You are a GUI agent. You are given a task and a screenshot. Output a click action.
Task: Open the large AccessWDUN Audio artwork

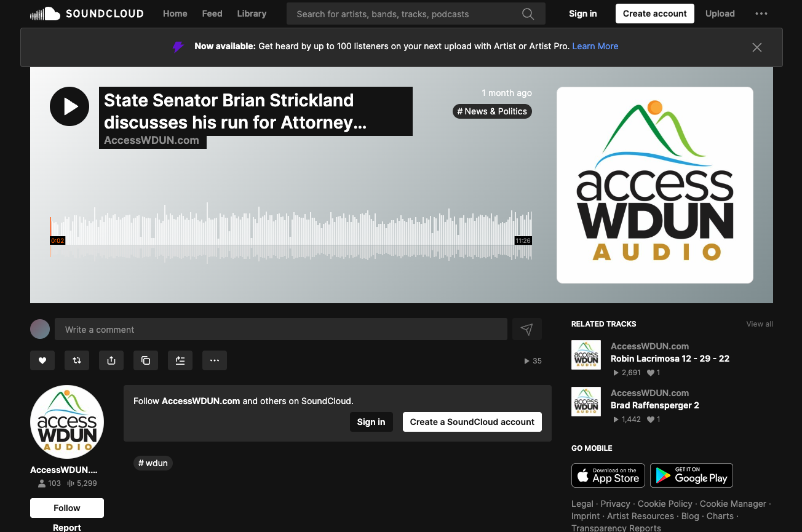(x=655, y=185)
